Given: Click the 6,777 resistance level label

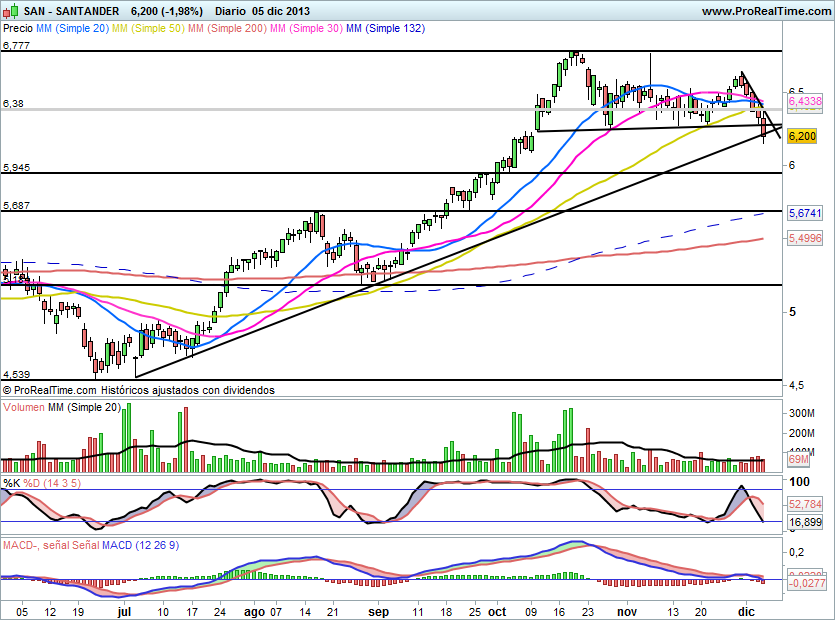Looking at the screenshot, I should (x=16, y=46).
